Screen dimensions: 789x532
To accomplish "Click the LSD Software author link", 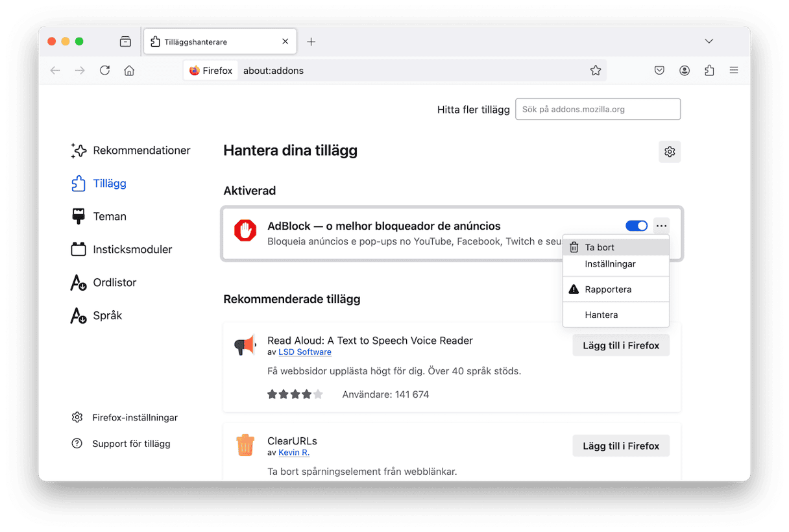I will [305, 352].
